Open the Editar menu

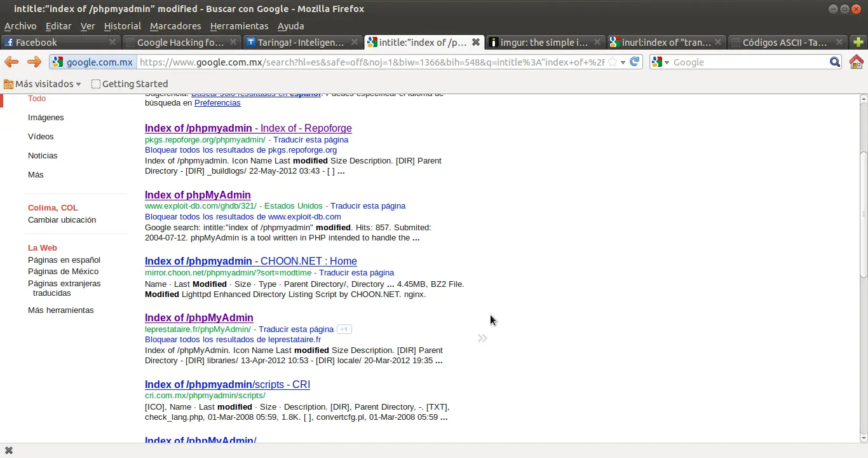tap(58, 26)
